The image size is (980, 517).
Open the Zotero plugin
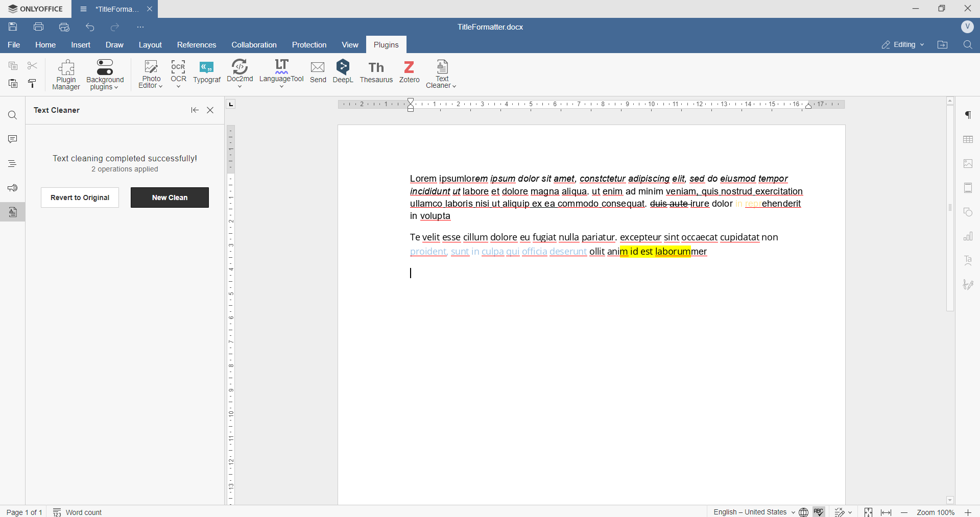[x=409, y=72]
